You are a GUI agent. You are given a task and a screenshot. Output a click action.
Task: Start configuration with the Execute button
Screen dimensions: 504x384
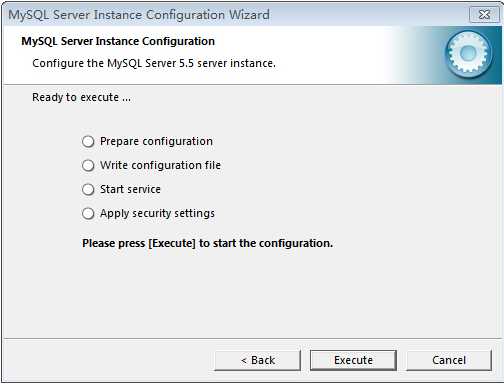coord(353,360)
